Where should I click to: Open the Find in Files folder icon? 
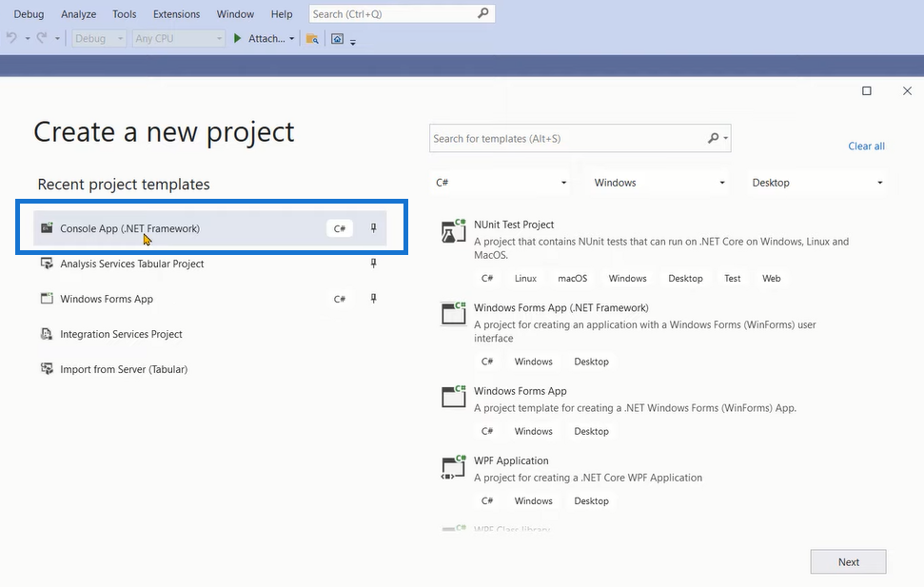[x=312, y=39]
